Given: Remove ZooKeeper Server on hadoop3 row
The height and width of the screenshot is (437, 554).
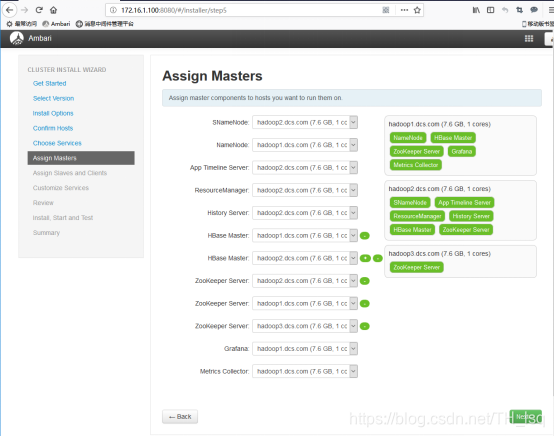Looking at the screenshot, I should coord(365,326).
